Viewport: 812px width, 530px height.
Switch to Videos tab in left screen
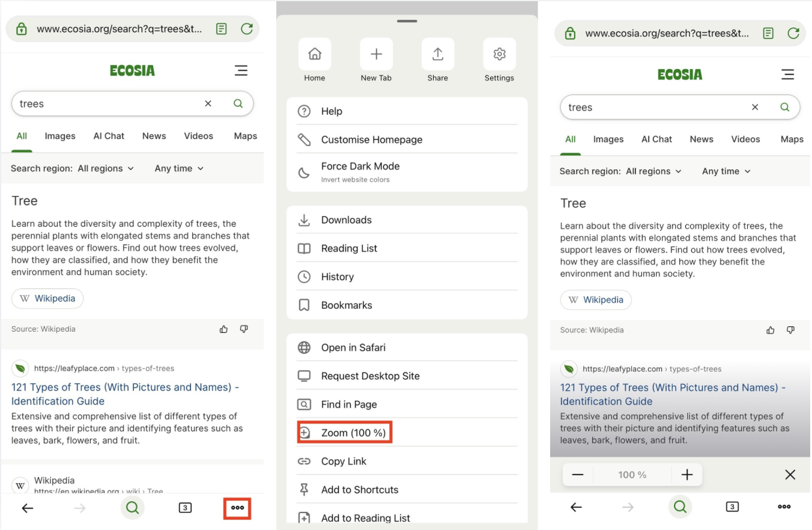pos(198,136)
